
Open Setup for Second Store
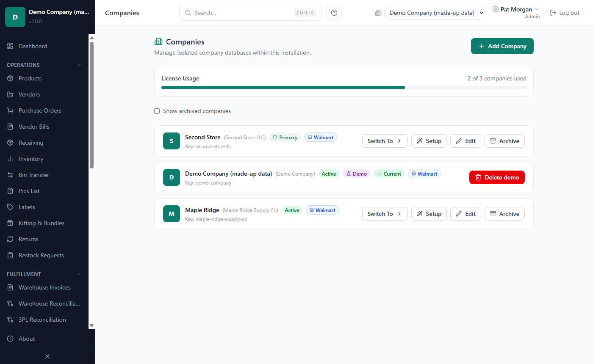point(429,141)
